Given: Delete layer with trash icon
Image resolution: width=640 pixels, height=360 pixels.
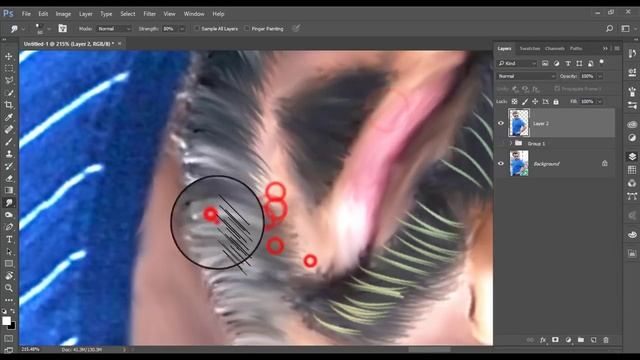Looking at the screenshot, I should click(606, 340).
